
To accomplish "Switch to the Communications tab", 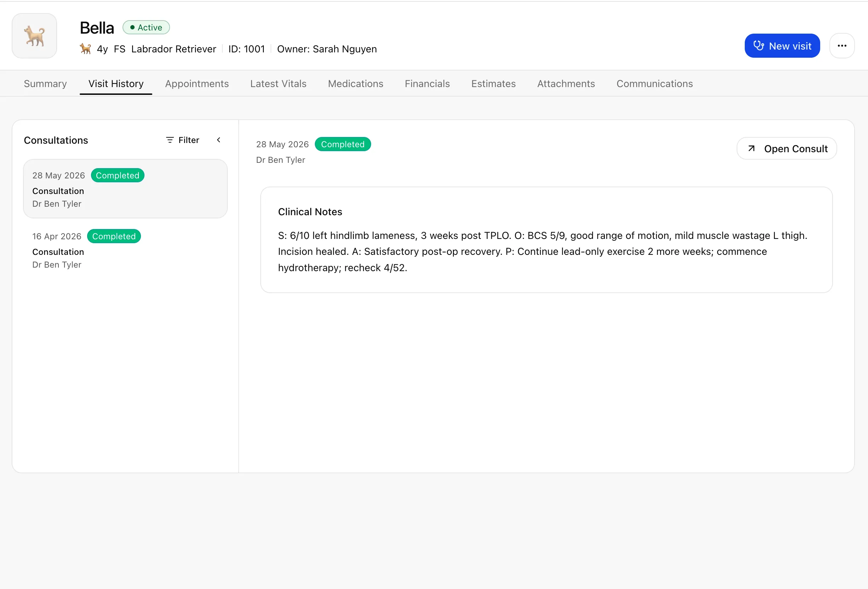I will point(654,84).
